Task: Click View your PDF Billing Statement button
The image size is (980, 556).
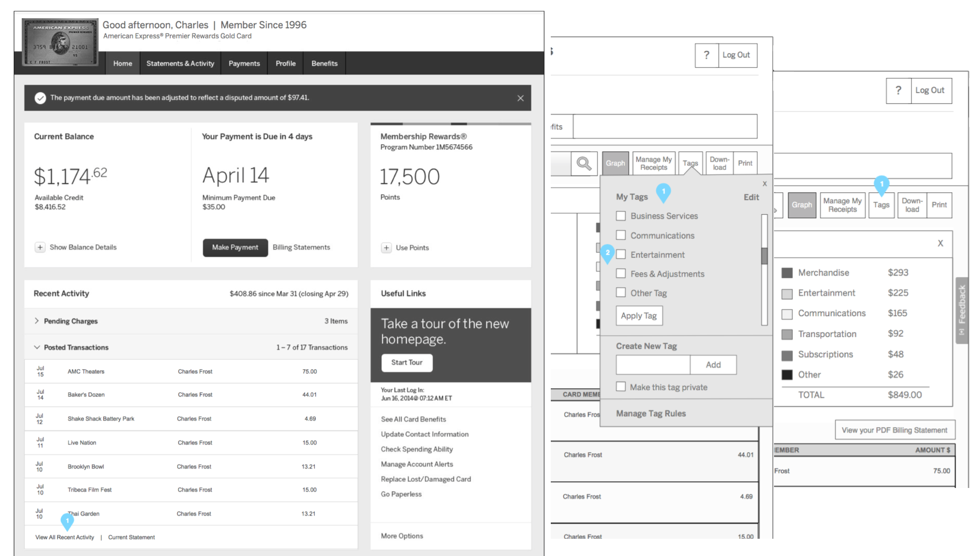Action: (895, 430)
